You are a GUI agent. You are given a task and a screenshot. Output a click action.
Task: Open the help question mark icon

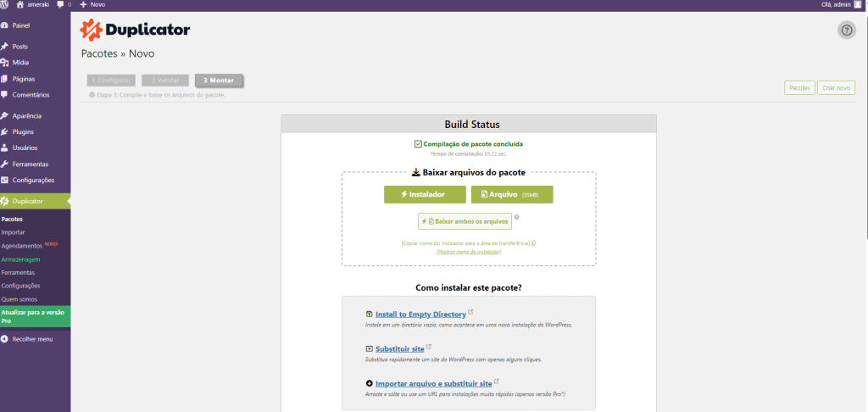tap(847, 31)
